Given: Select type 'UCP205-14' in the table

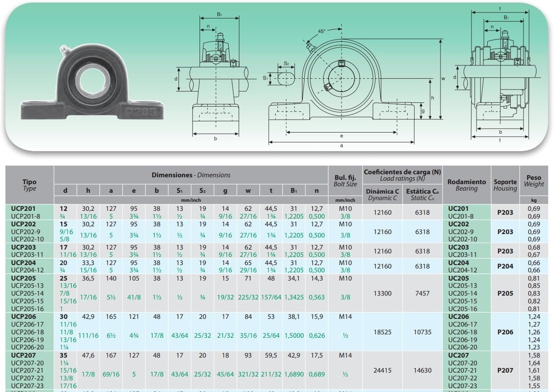Looking at the screenshot, I should coord(28,293).
